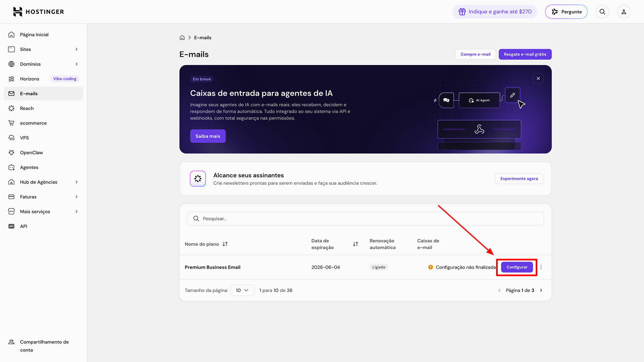644x362 pixels.
Task: Click the E-mails breadcrumb text
Action: pyautogui.click(x=203, y=38)
